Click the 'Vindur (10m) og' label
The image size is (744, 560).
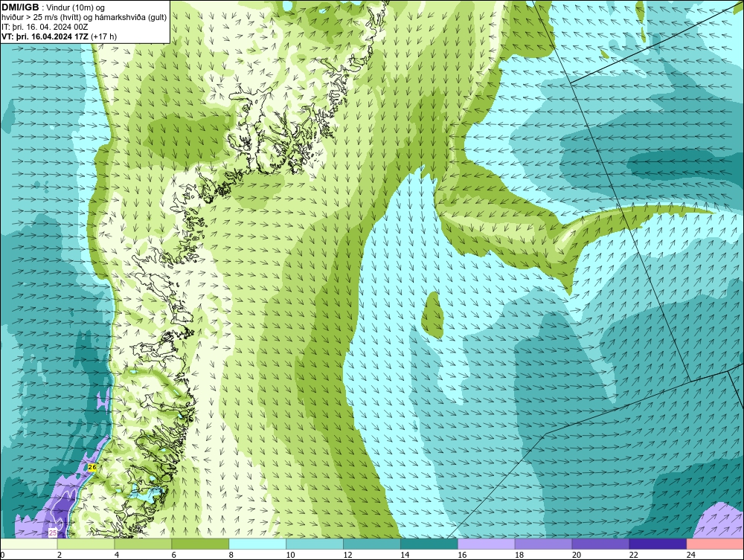point(76,7)
